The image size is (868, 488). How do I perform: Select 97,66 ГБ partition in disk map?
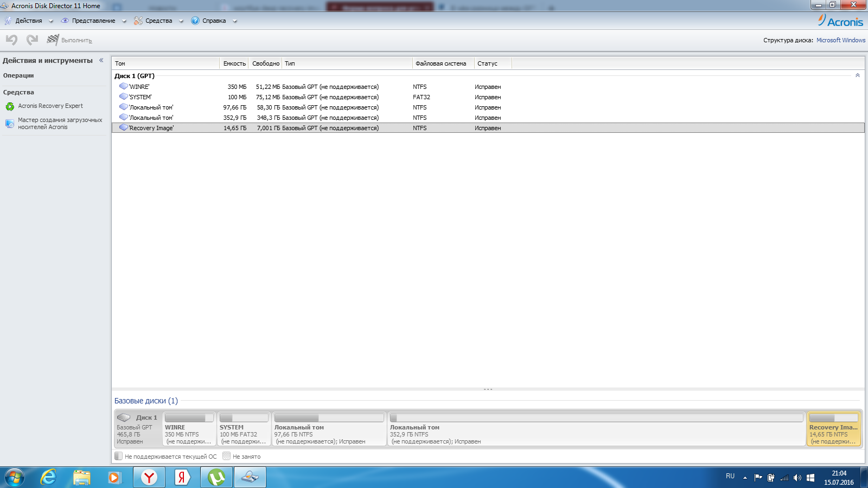coord(329,429)
